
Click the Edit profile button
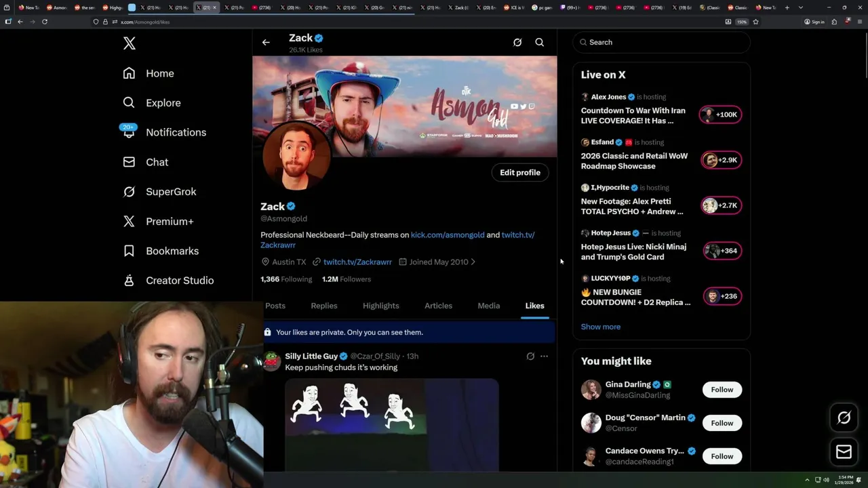tap(520, 173)
